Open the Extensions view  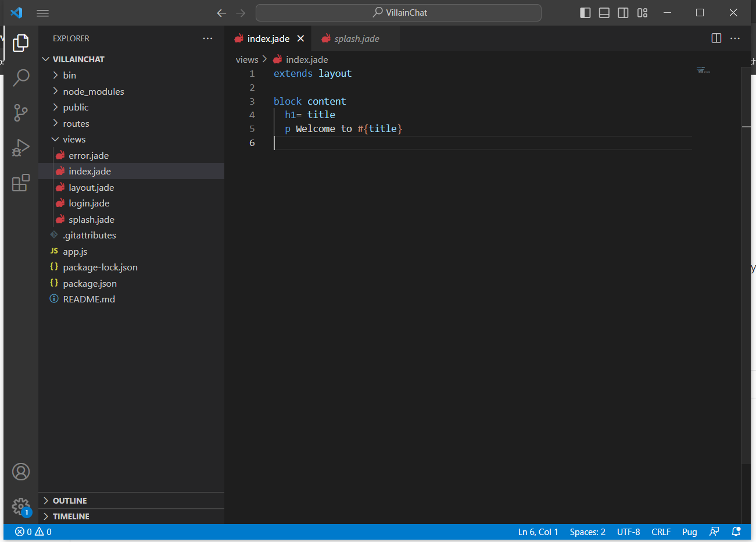pos(21,183)
